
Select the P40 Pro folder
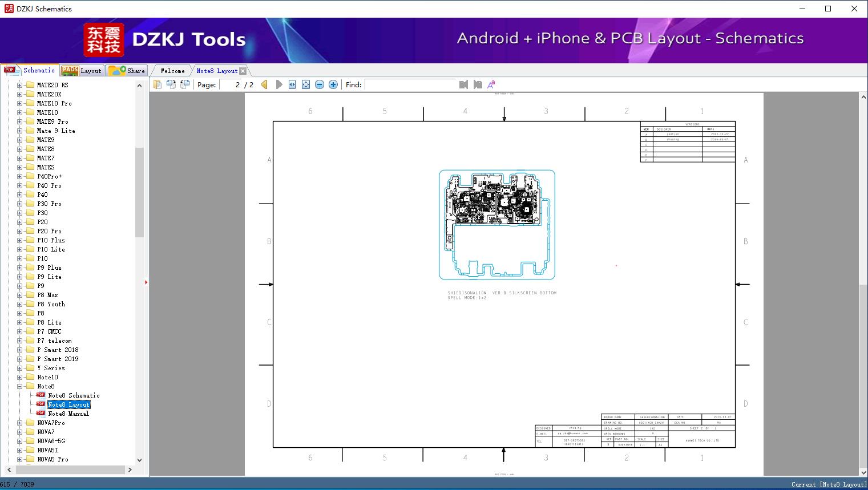click(49, 185)
